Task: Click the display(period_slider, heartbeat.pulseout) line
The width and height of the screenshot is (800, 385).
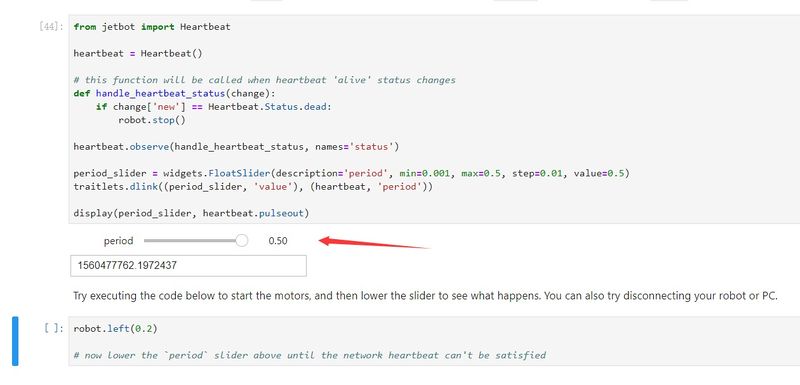Action: [x=191, y=213]
